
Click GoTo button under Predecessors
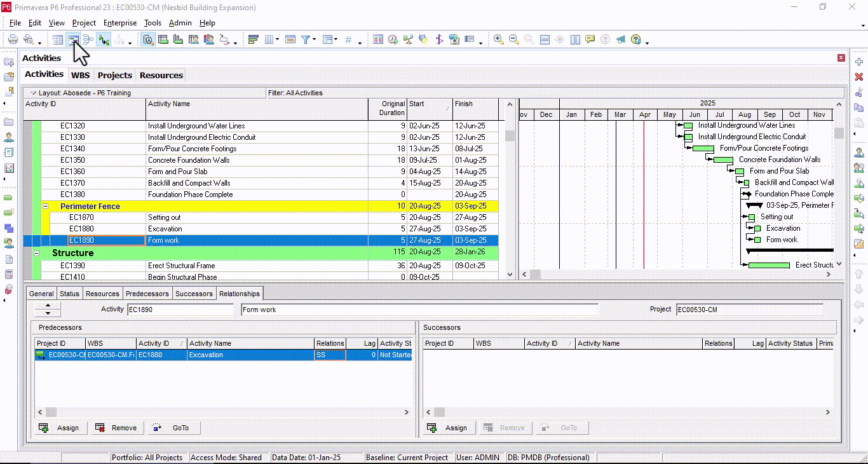click(x=174, y=428)
